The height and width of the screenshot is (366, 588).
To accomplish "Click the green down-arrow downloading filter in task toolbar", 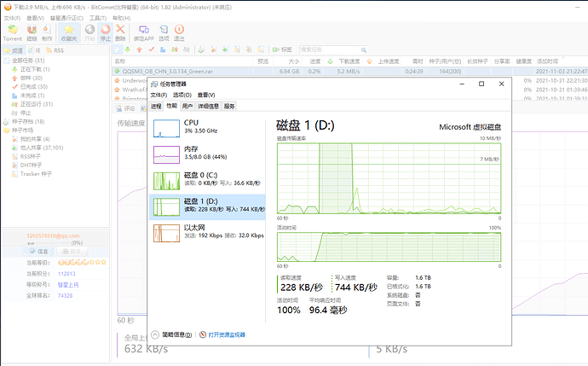I will [x=128, y=49].
